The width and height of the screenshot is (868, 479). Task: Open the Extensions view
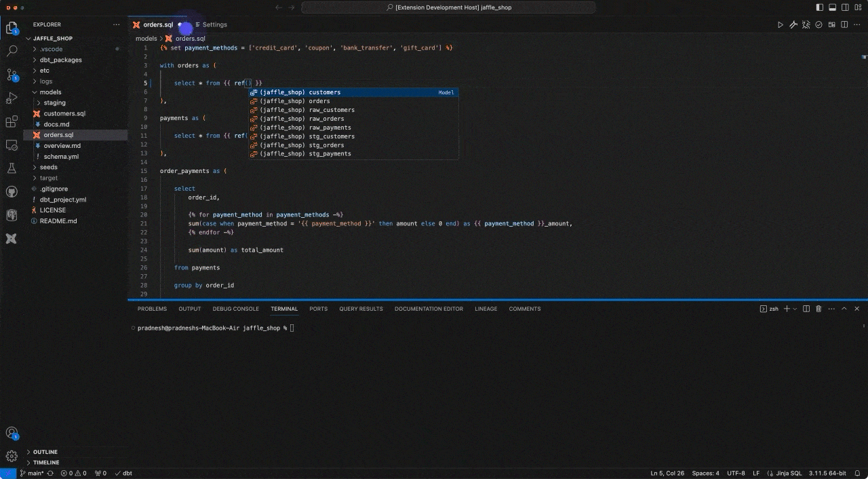point(12,122)
